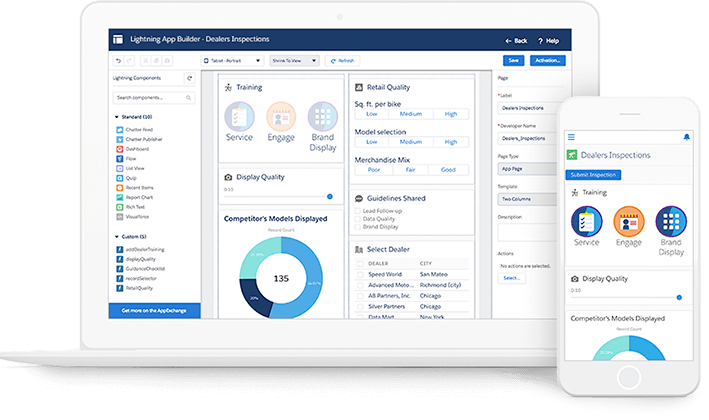This screenshot has width=709, height=420.
Task: Click the Report Chart component icon
Action: click(x=120, y=198)
